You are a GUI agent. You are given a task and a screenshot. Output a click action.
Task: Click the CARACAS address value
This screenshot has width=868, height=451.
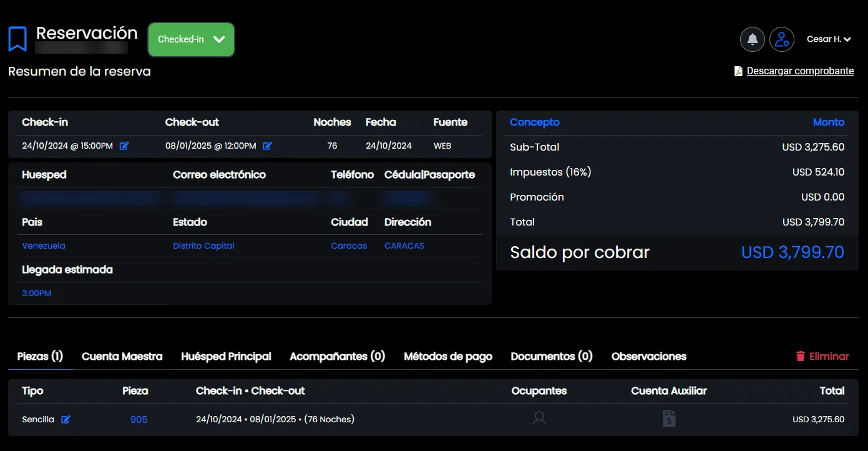(x=404, y=245)
